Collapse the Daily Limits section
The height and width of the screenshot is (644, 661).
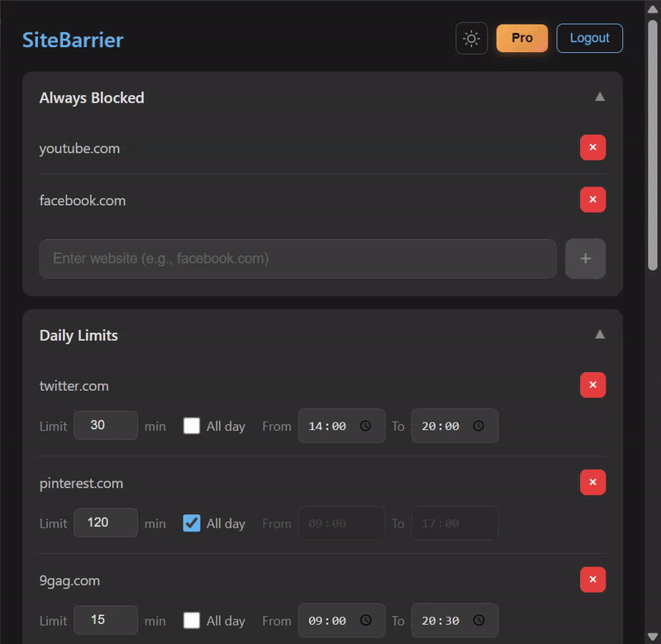(600, 335)
